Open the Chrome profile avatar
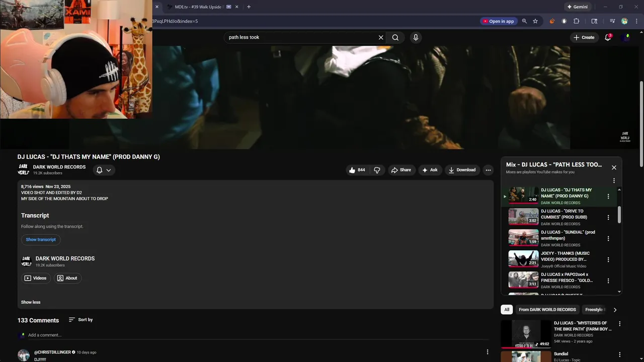 click(x=624, y=21)
